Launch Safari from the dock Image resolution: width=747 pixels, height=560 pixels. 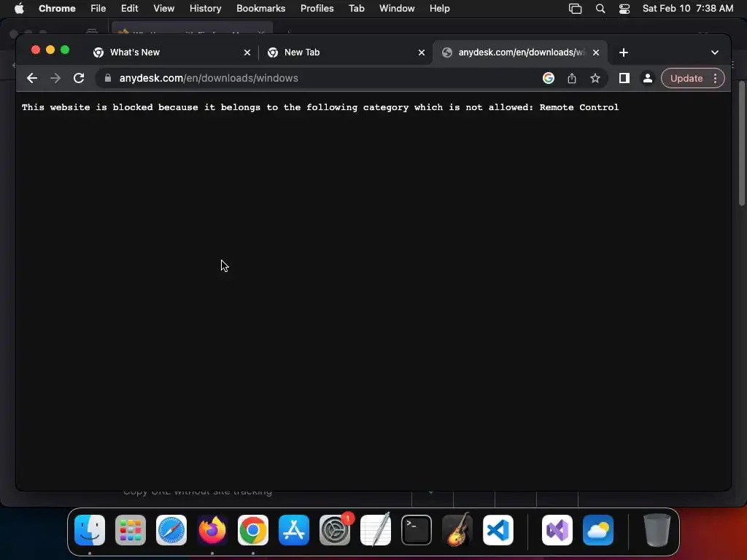tap(171, 530)
